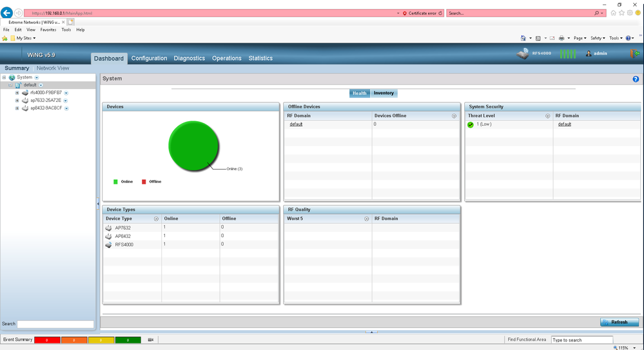
Task: Click the refresh icon in address bar
Action: [x=440, y=13]
